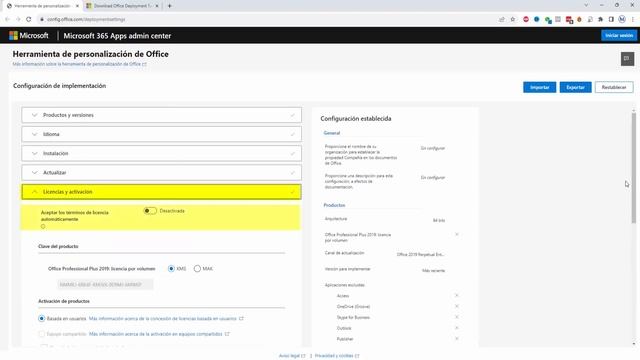This screenshot has width=640, height=360.
Task: Click the Importar button
Action: tap(540, 87)
